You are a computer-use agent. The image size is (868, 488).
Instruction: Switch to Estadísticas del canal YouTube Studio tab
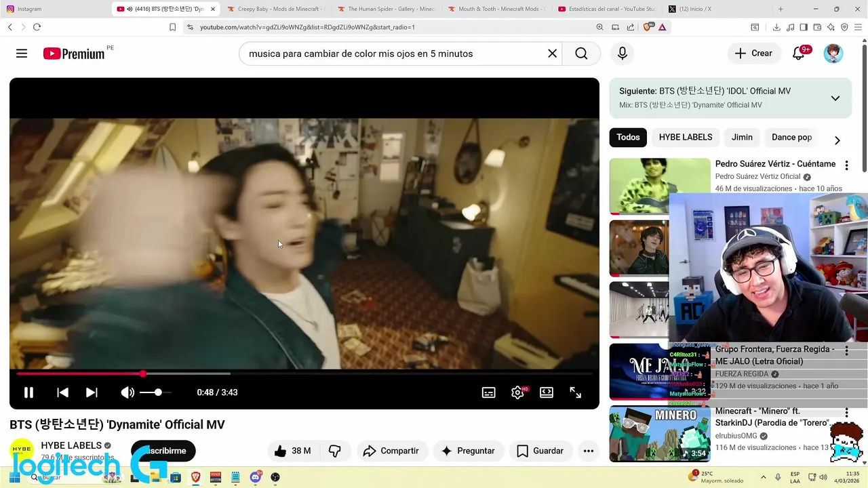607,9
